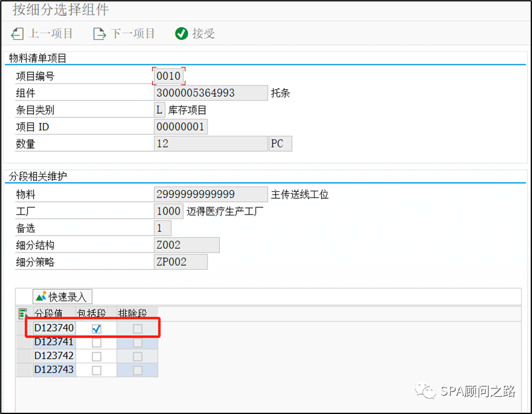Viewport: 532px width, 414px height.
Task: Click the 主传送线工位 material description
Action: click(299, 194)
